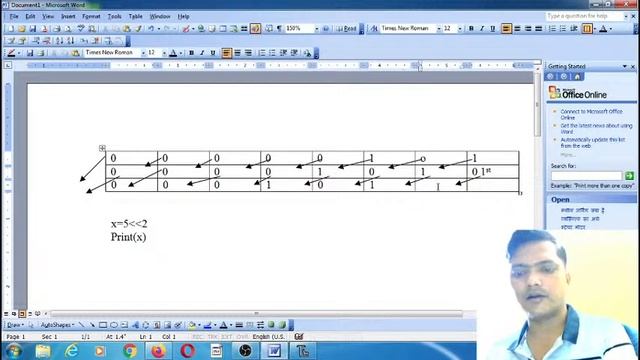Toggle the Drawing toolbar button
Viewport: 640px width, 360px height.
pos(256,29)
